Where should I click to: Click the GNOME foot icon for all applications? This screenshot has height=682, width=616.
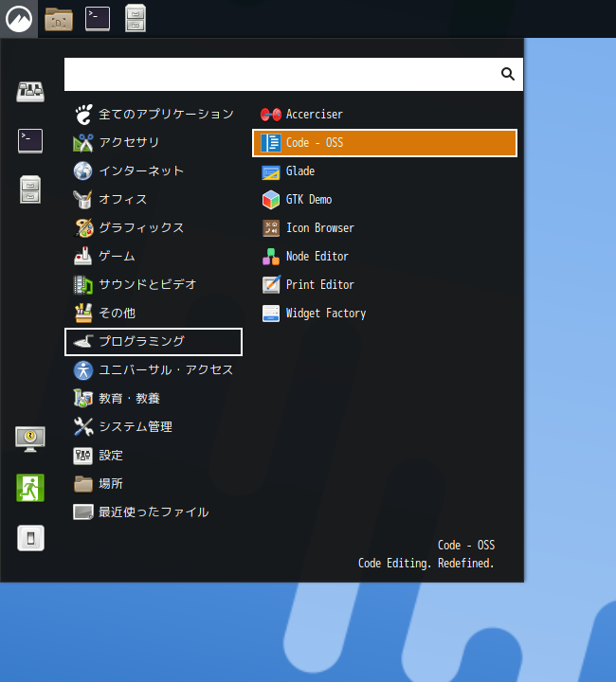tap(83, 115)
